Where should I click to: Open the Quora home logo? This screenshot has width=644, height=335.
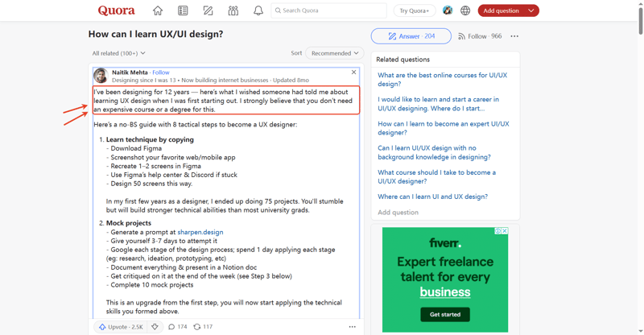[x=116, y=10]
